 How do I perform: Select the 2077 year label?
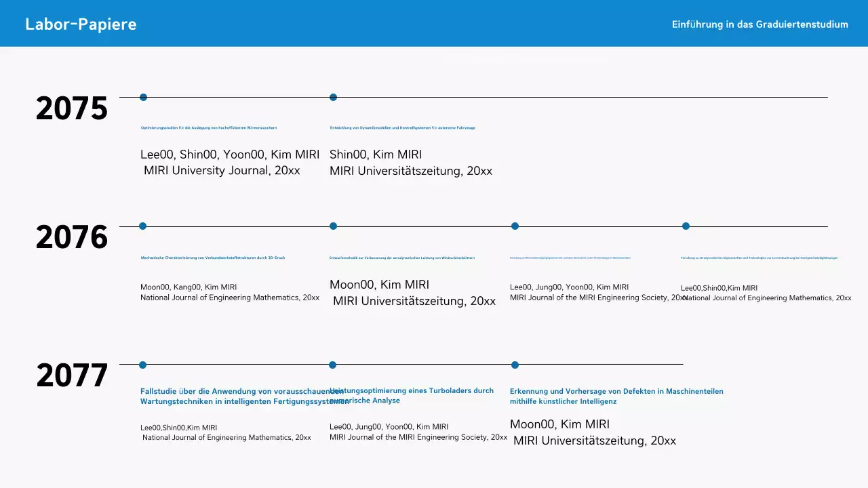pyautogui.click(x=72, y=375)
